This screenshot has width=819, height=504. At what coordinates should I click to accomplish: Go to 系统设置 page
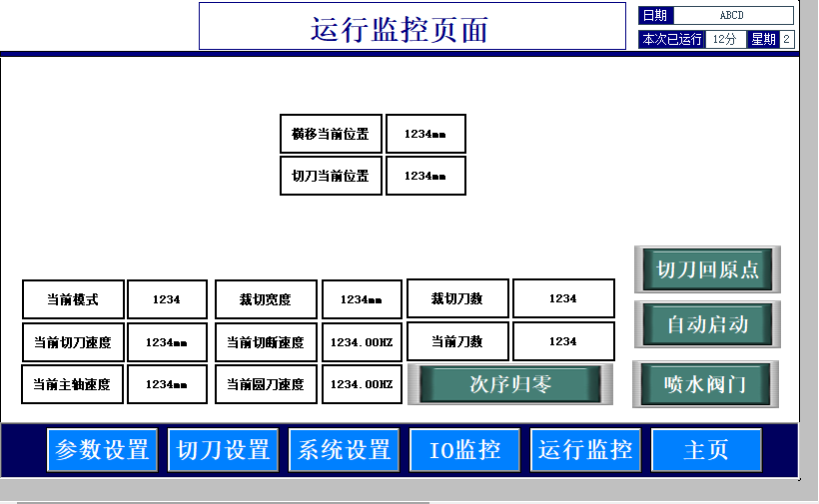345,450
